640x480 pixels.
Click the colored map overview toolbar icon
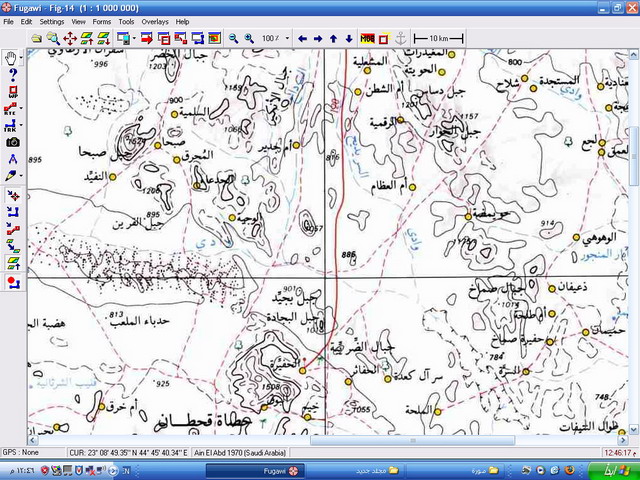point(215,39)
